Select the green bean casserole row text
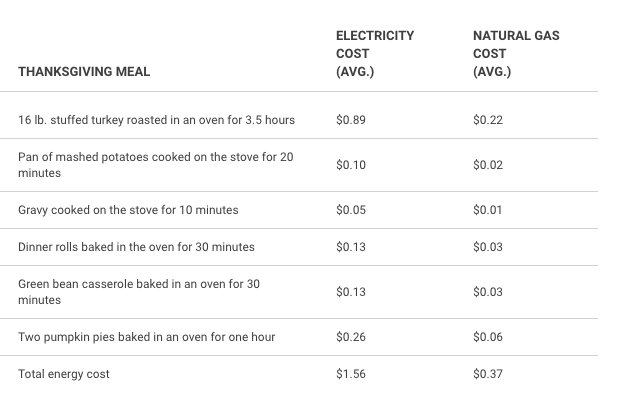This screenshot has width=620, height=413. pos(138,292)
